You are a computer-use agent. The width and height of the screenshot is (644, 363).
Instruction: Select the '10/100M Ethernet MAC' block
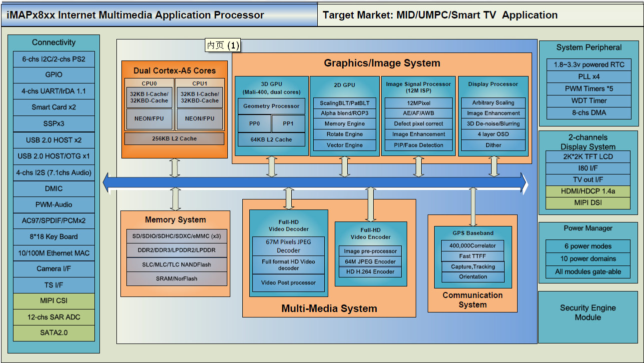53,253
